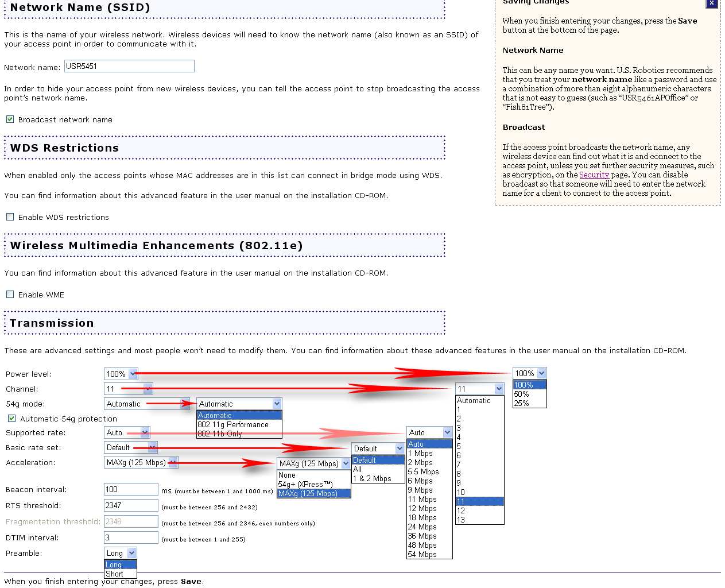The width and height of the screenshot is (725, 588).
Task: Select channel 13 in the channel list
Action: 480,520
